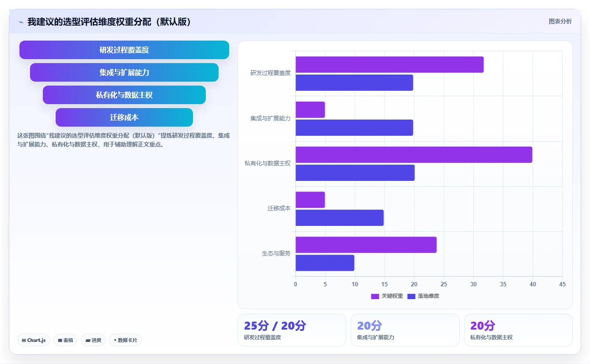Click the 关键权重 bar for 私有化与数据主权
Viewport: 590px width, 364px height.
click(x=414, y=154)
